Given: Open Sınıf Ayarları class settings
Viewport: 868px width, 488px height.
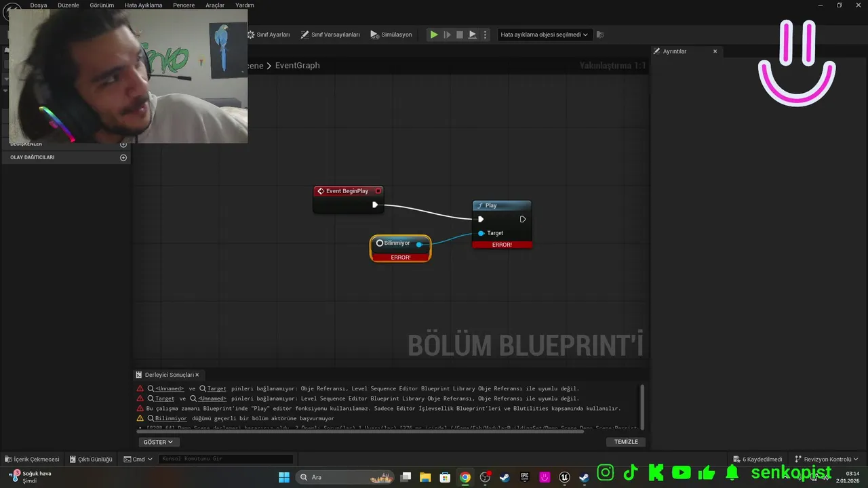Looking at the screenshot, I should point(269,35).
